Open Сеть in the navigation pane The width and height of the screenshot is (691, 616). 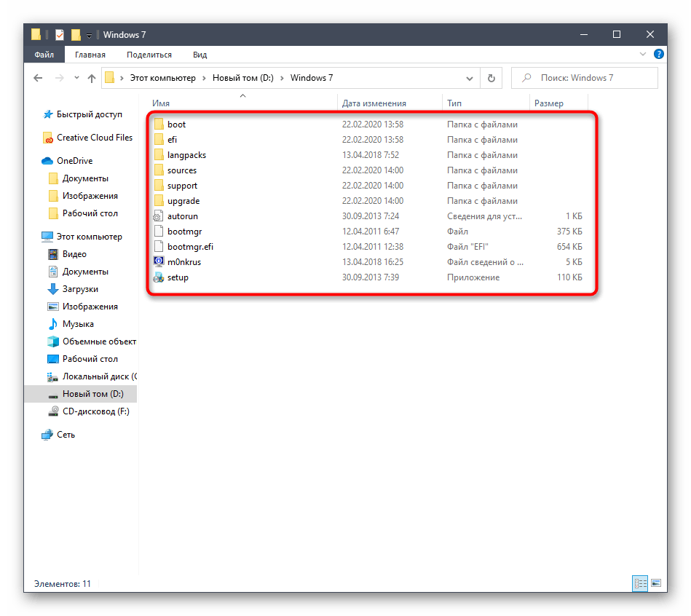click(x=58, y=435)
